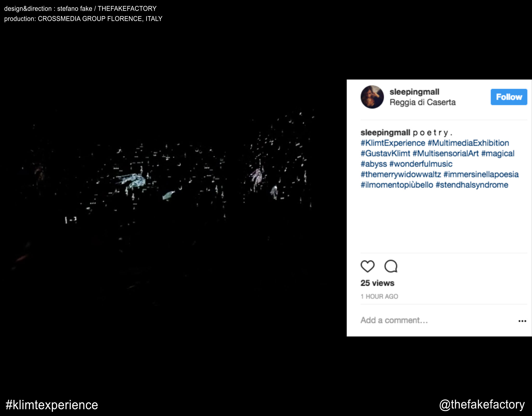The image size is (532, 416).
Task: Open the 1 HOUR AGO timestamp
Action: [379, 296]
